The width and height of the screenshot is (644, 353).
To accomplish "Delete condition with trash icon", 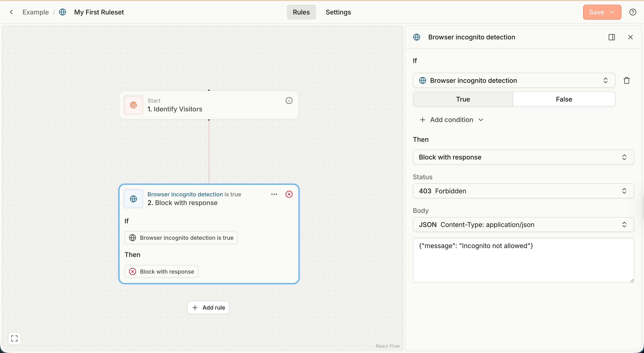I will point(627,80).
